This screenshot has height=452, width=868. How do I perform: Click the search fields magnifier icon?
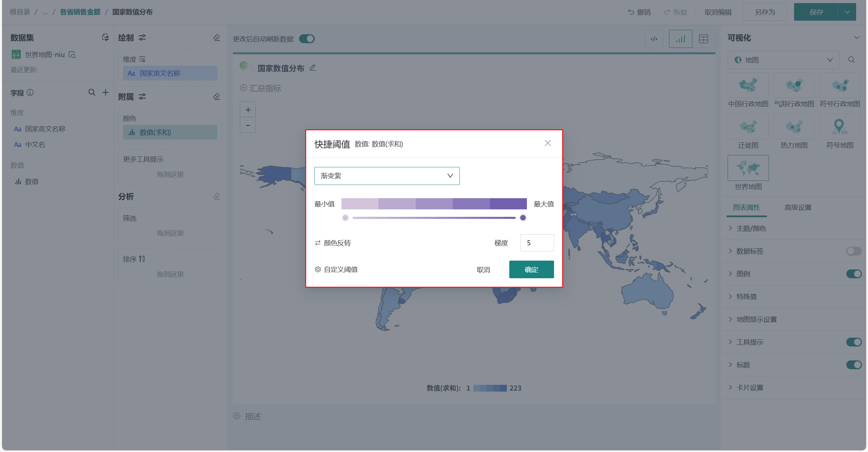[92, 92]
